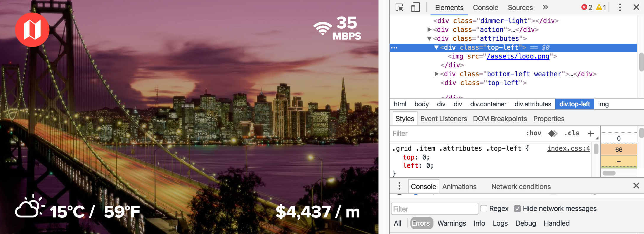Image resolution: width=644 pixels, height=234 pixels.
Task: Expand the bottom-left weather div node
Action: click(436, 74)
